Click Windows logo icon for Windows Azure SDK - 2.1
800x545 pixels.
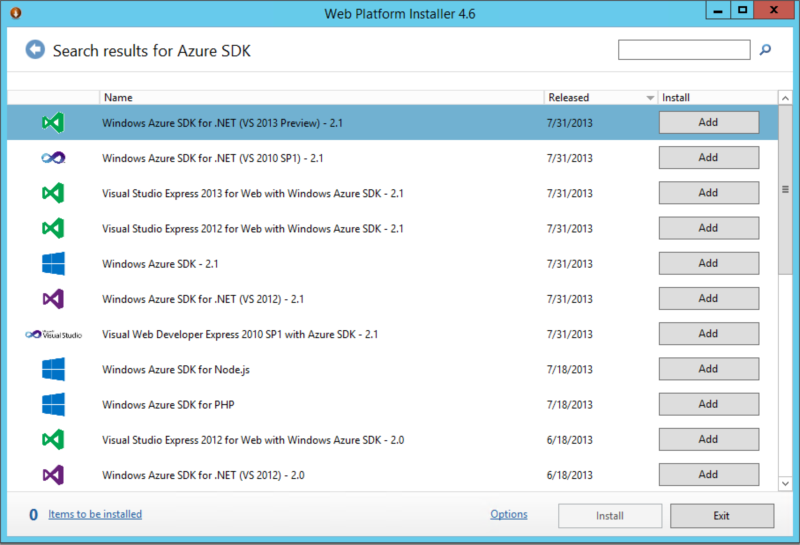pos(53,264)
